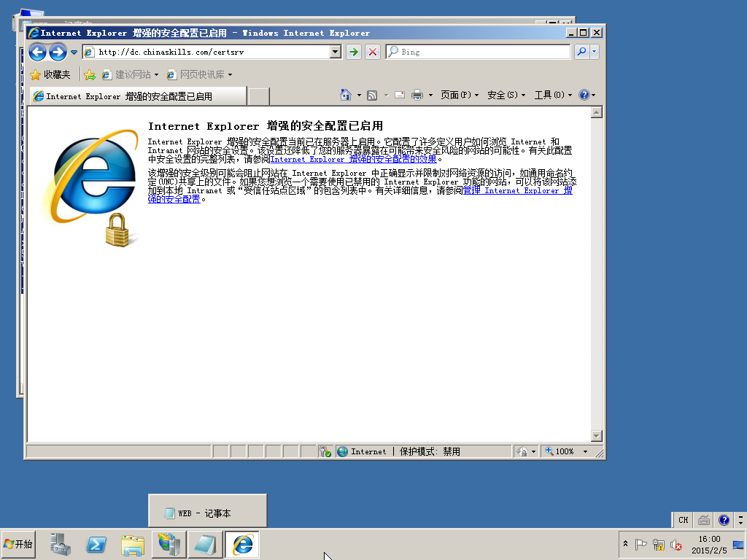747x560 pixels.
Task: Click the network tray icon
Action: click(659, 544)
